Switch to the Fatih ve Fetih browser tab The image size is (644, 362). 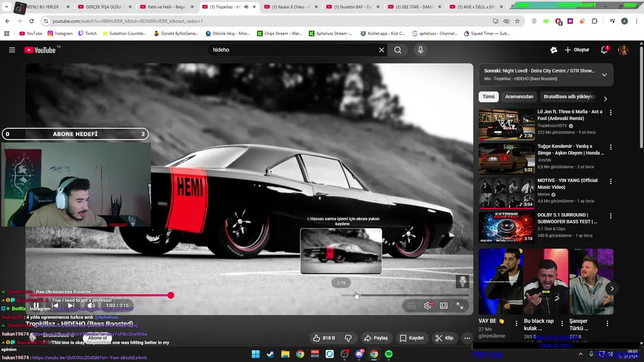(x=168, y=7)
